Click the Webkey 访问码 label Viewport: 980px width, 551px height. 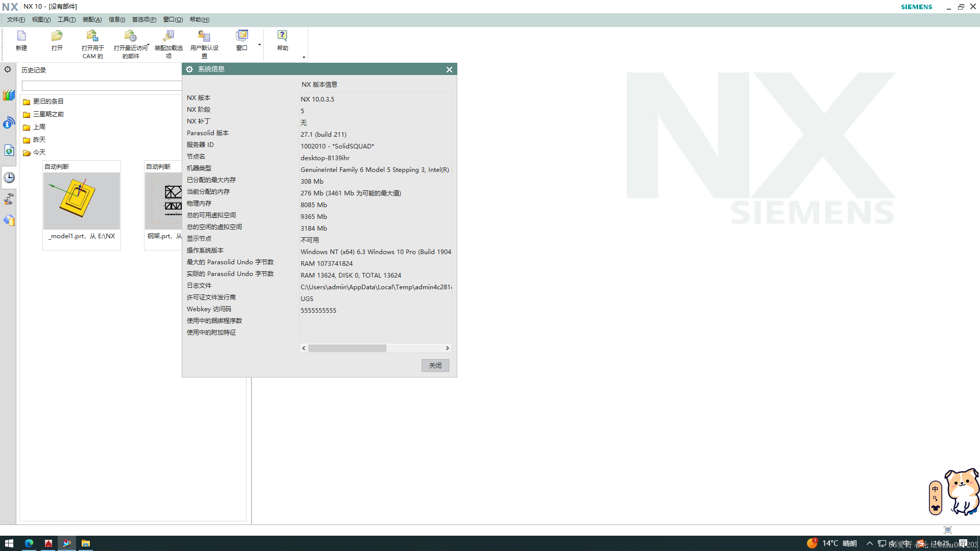point(209,309)
